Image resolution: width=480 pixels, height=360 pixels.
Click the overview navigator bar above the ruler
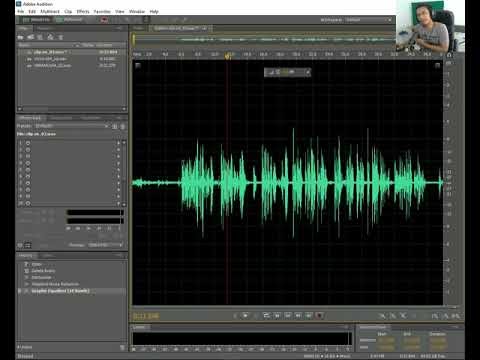[264, 40]
